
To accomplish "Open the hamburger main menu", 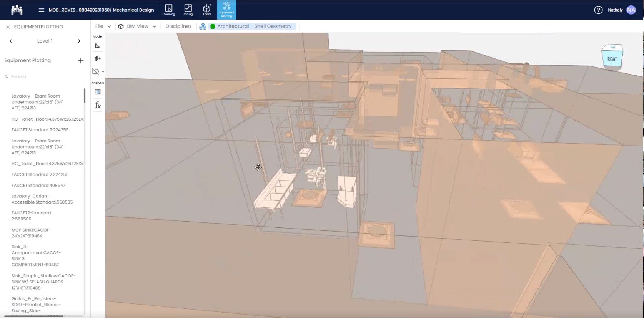I will 42,10.
